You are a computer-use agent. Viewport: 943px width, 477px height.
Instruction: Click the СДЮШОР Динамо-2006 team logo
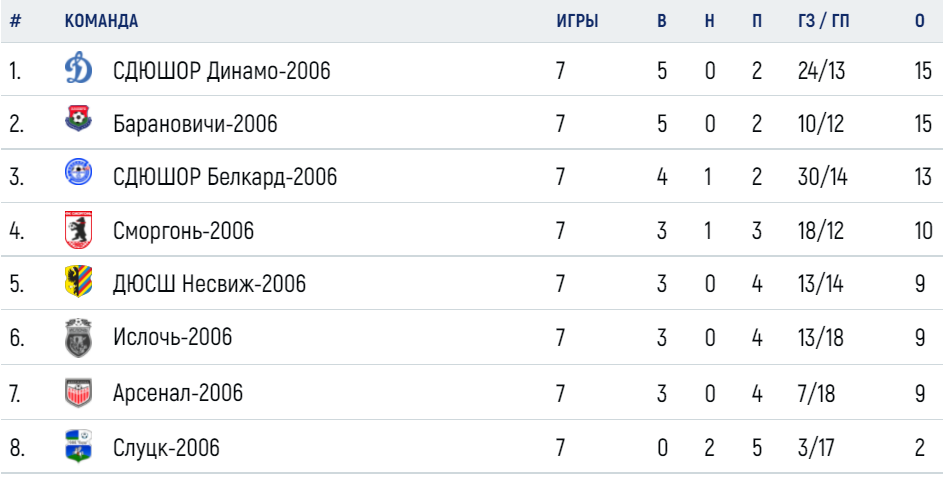pos(78,69)
